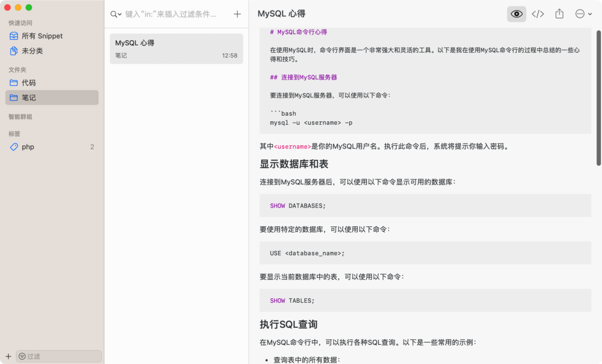602x364 pixels.
Task: Click the 代码 folder icon
Action: pyautogui.click(x=14, y=83)
